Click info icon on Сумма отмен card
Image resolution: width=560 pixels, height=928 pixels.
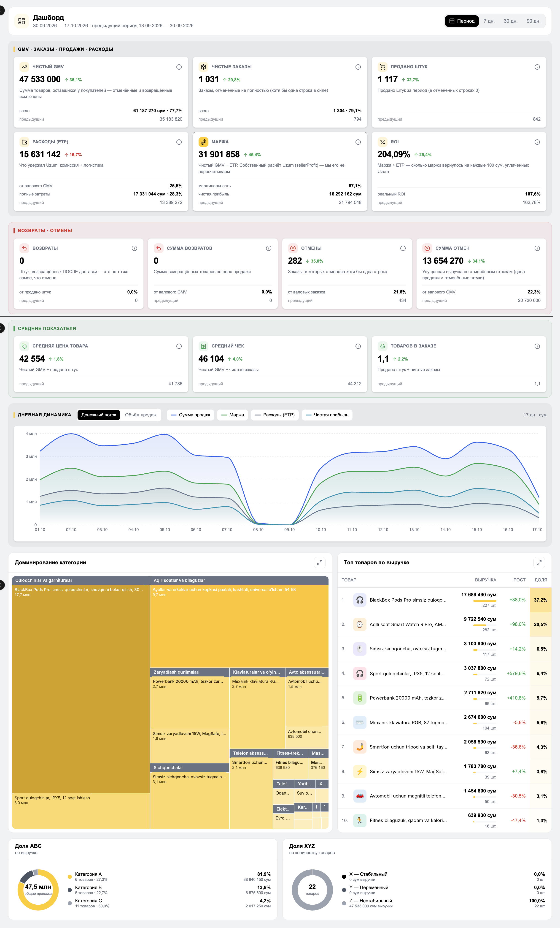coord(537,248)
